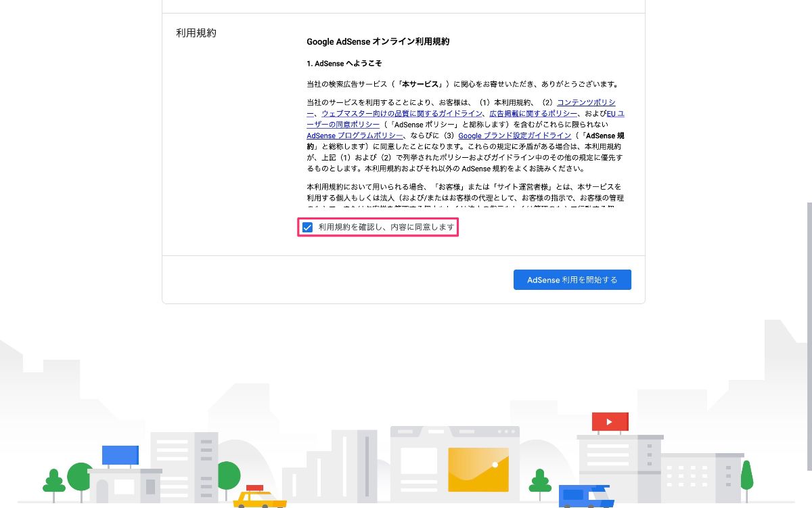812x508 pixels.
Task: Click the 利用規約 section label
Action: [196, 33]
